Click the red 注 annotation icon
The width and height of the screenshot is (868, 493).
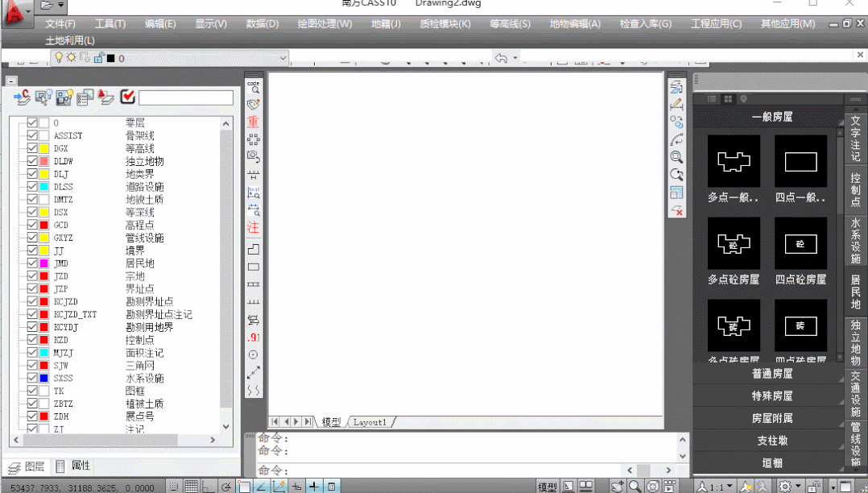tap(253, 227)
